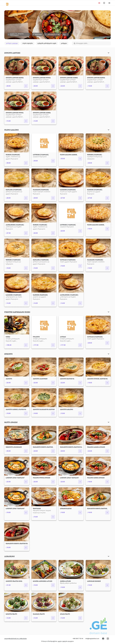Collapse the kebab section with its chevron
The height and width of the screenshot is (644, 115).
pyautogui.click(x=108, y=53)
